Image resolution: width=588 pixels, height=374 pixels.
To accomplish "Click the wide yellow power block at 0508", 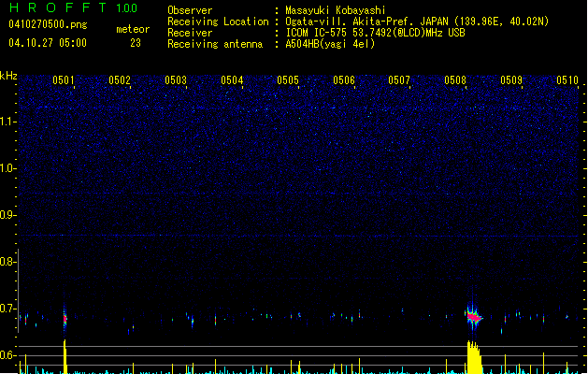I will click(474, 357).
